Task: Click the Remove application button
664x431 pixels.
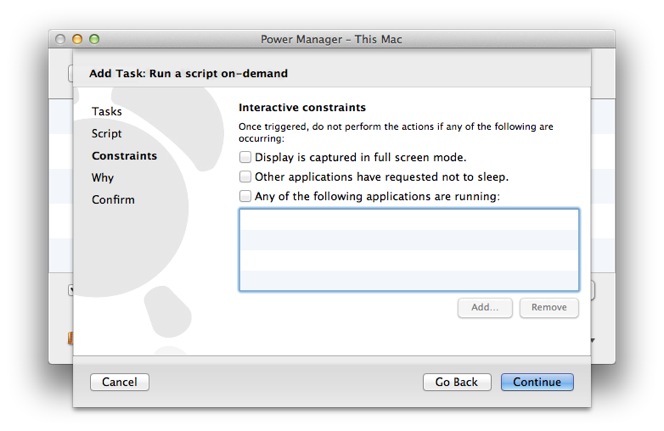Action: (x=549, y=307)
